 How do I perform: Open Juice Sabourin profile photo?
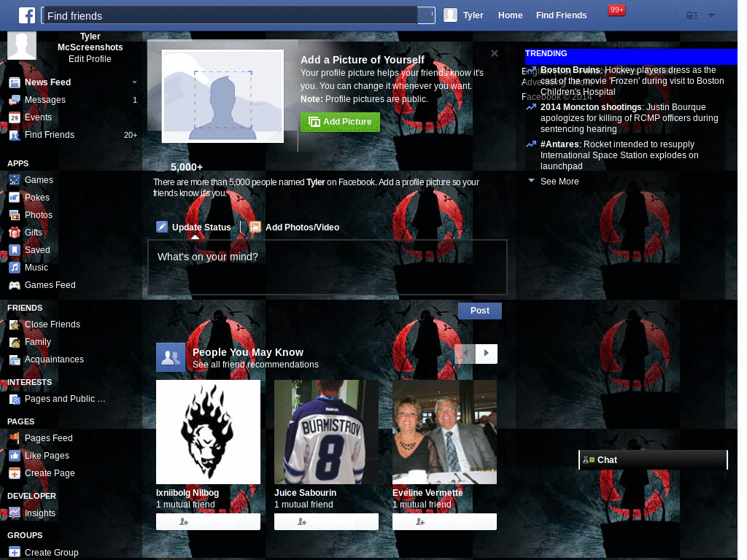click(326, 432)
